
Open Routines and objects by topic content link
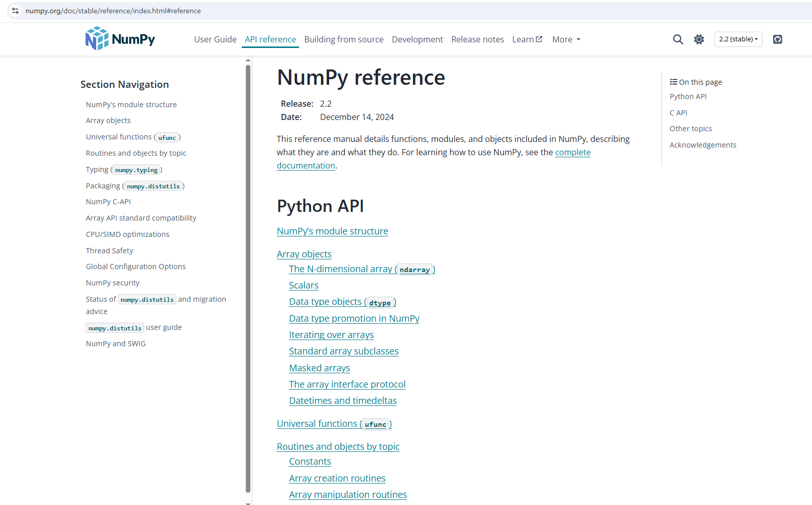point(338,447)
